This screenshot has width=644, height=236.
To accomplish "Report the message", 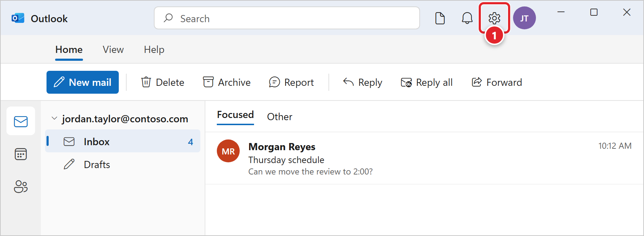I will [291, 82].
